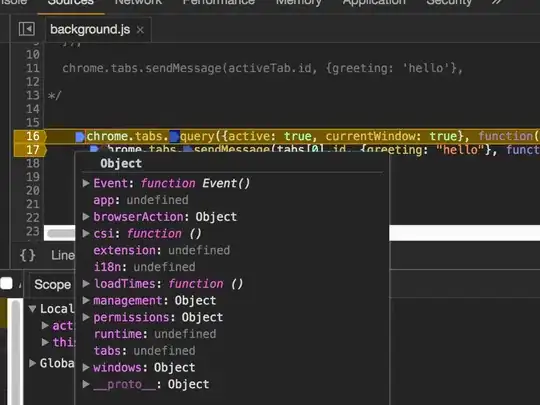540x405 pixels.
Task: Switch to the Performance panel tab
Action: (219, 3)
